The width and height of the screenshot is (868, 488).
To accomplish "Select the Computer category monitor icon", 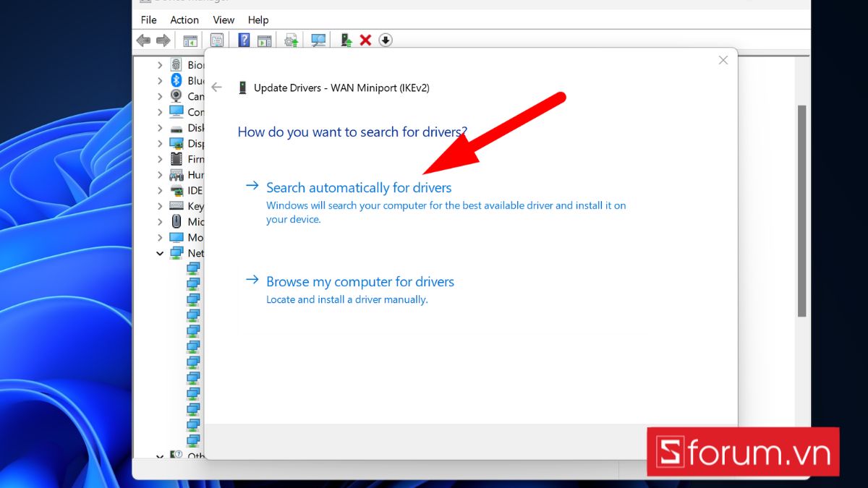I will click(176, 112).
